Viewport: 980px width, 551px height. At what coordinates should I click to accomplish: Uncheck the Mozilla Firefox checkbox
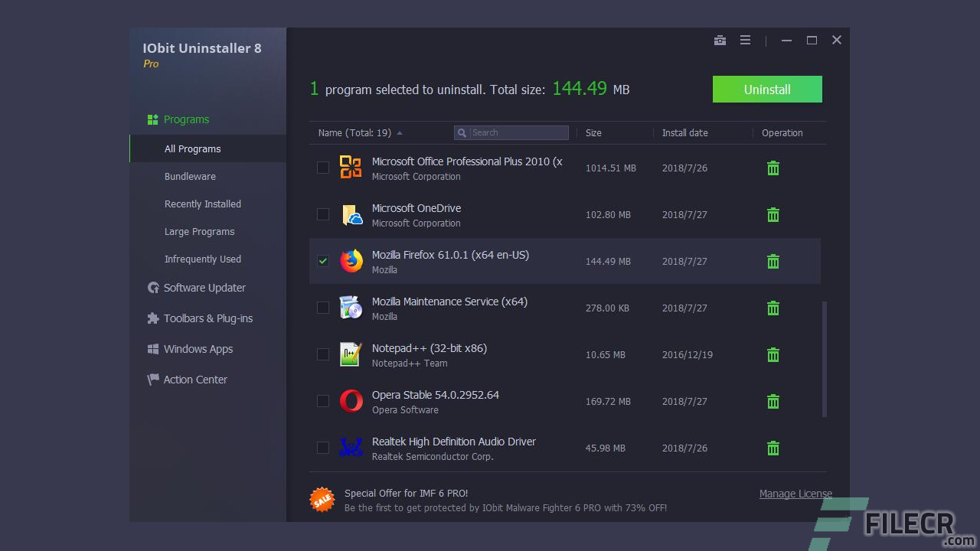(x=323, y=261)
